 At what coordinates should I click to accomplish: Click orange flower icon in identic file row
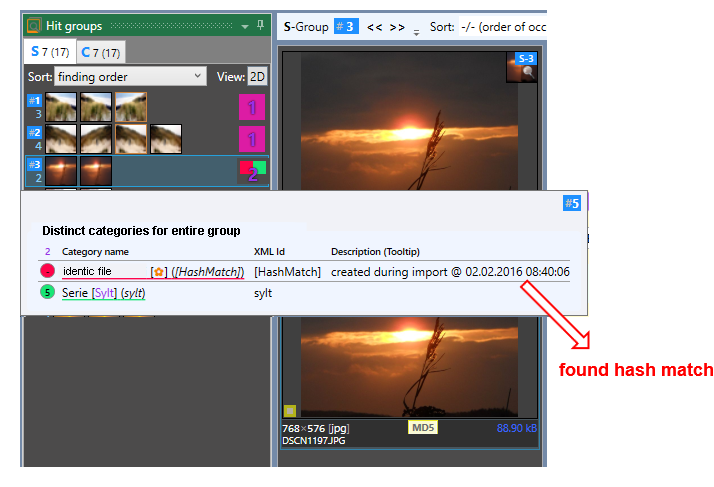coord(158,272)
